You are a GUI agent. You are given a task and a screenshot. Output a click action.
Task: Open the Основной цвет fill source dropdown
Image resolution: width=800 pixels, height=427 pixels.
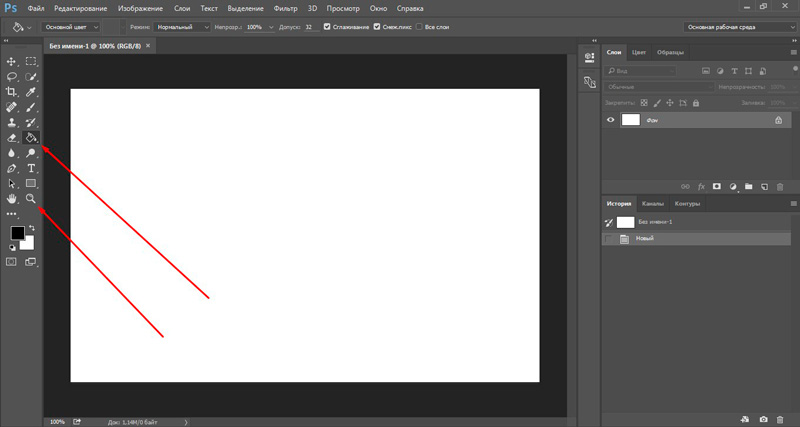(x=71, y=27)
